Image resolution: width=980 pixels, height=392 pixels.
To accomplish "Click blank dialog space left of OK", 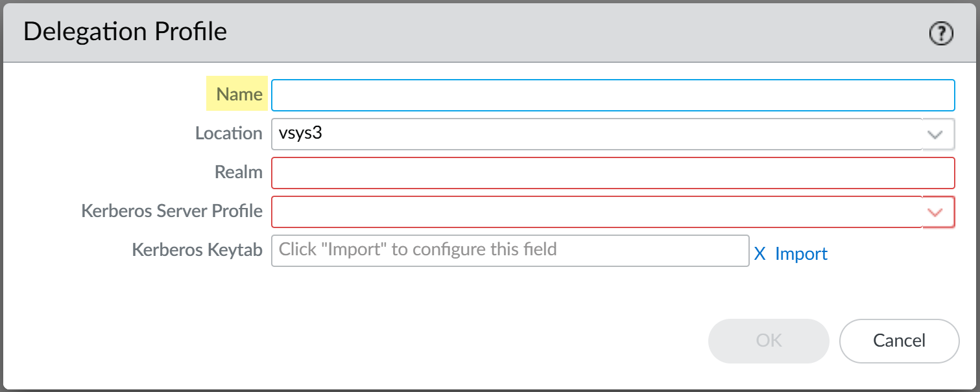I will point(389,341).
